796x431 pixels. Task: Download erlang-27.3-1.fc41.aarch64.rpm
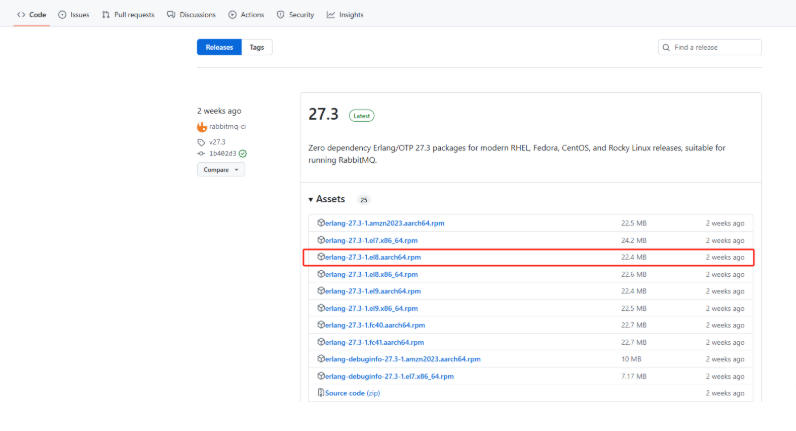pyautogui.click(x=374, y=343)
